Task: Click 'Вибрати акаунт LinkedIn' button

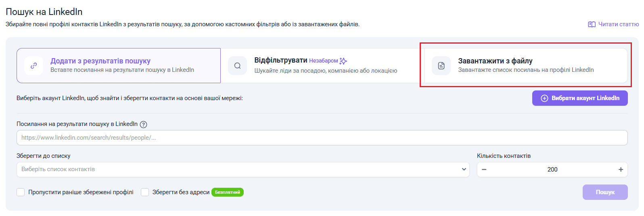Action: pos(580,98)
